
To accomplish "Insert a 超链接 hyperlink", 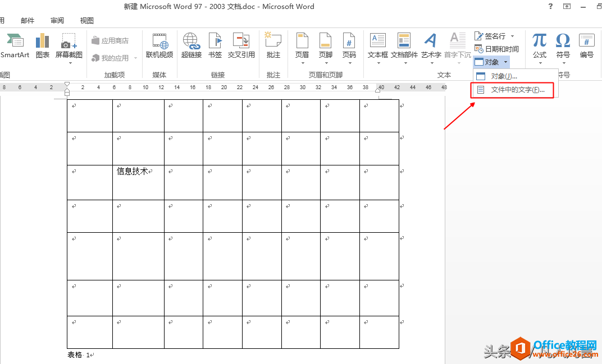I will (191, 45).
